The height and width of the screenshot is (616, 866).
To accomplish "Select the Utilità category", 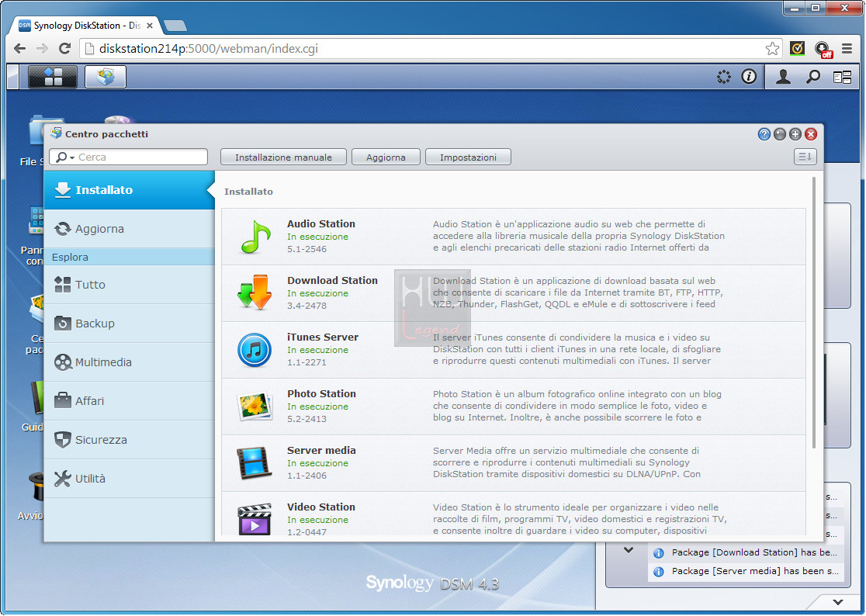I will (130, 479).
